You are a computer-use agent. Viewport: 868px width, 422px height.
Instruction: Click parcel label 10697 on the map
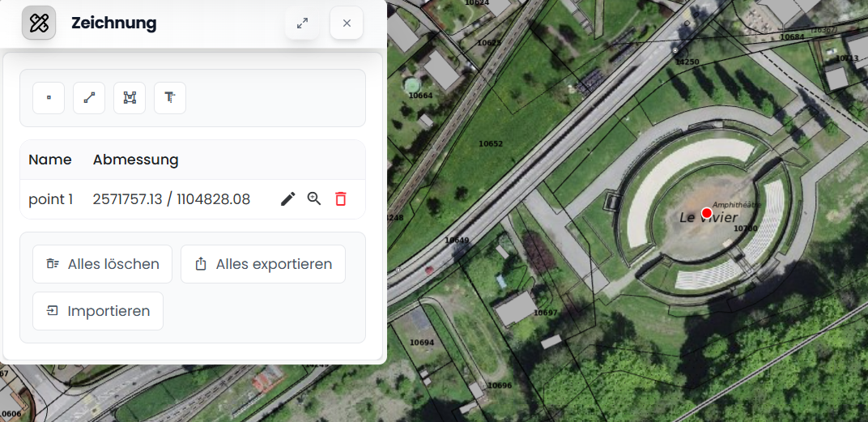tap(547, 313)
